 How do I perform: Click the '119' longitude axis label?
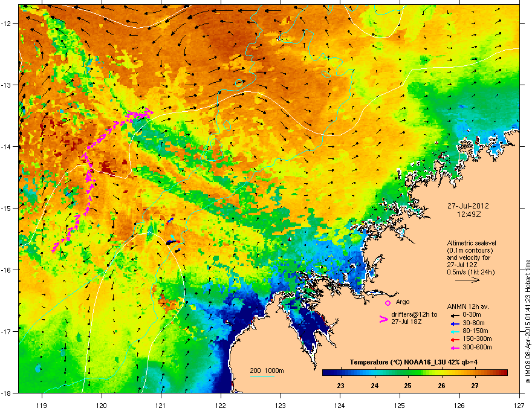tap(42, 405)
